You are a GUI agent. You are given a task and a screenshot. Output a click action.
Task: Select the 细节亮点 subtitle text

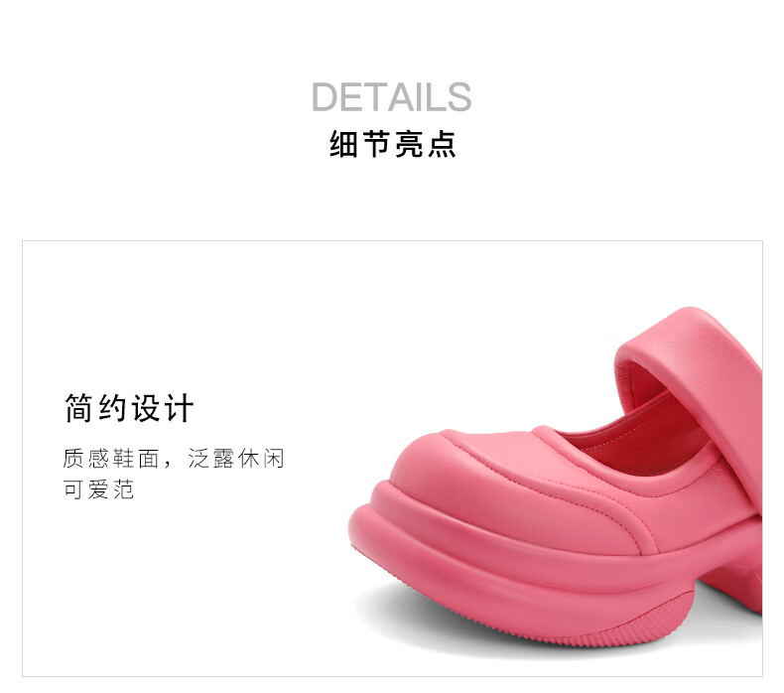coord(393,144)
